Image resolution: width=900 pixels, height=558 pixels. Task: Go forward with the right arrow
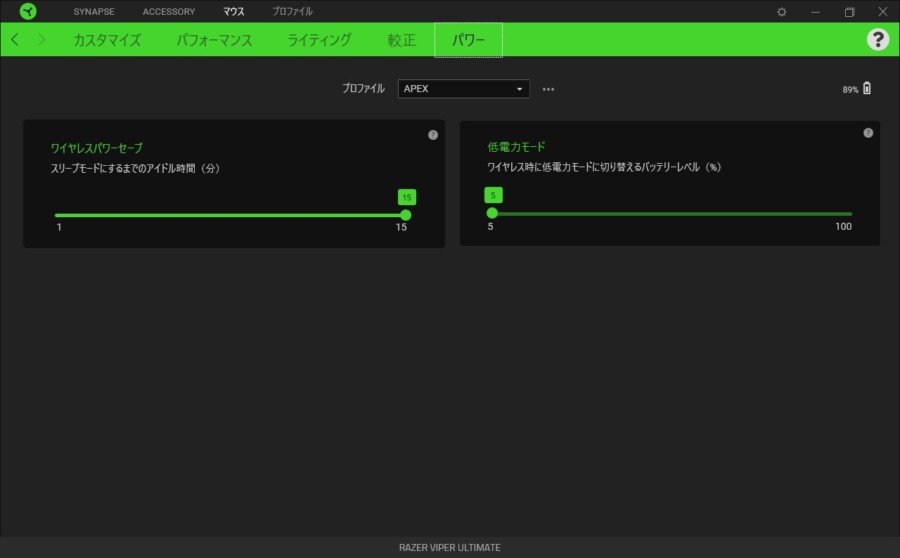(41, 40)
